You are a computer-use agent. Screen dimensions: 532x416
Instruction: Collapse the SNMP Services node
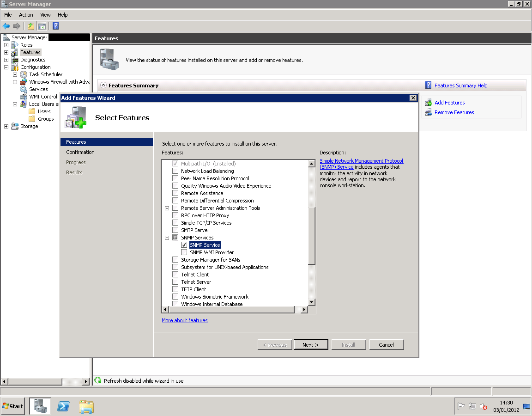(167, 238)
